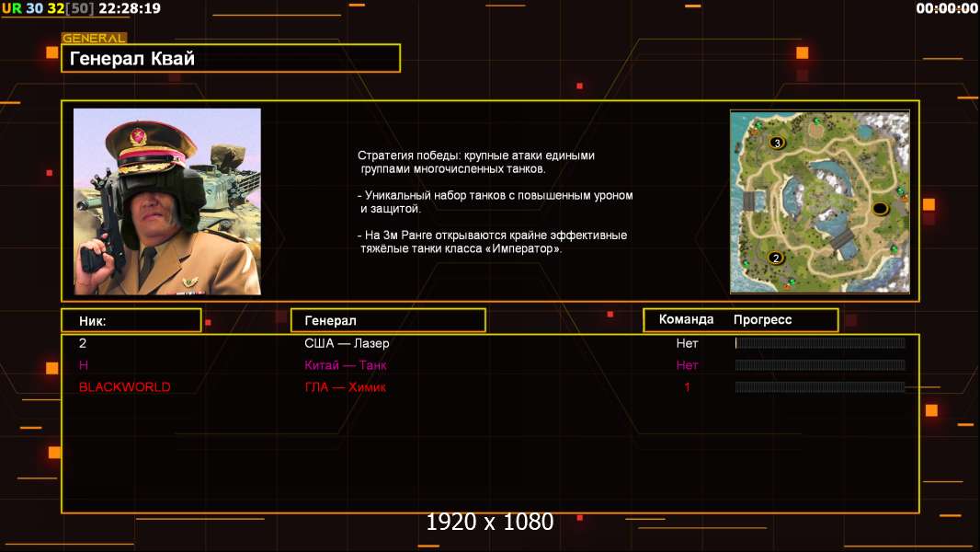Image resolution: width=980 pixels, height=552 pixels.
Task: Click the empty black start position marker
Action: pyautogui.click(x=880, y=209)
